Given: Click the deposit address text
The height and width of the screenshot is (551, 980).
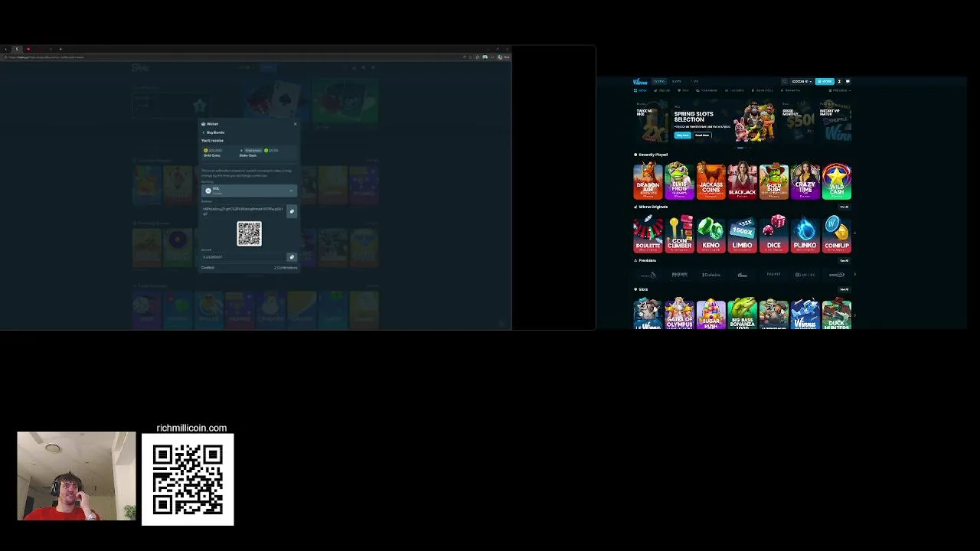Looking at the screenshot, I should click(242, 210).
